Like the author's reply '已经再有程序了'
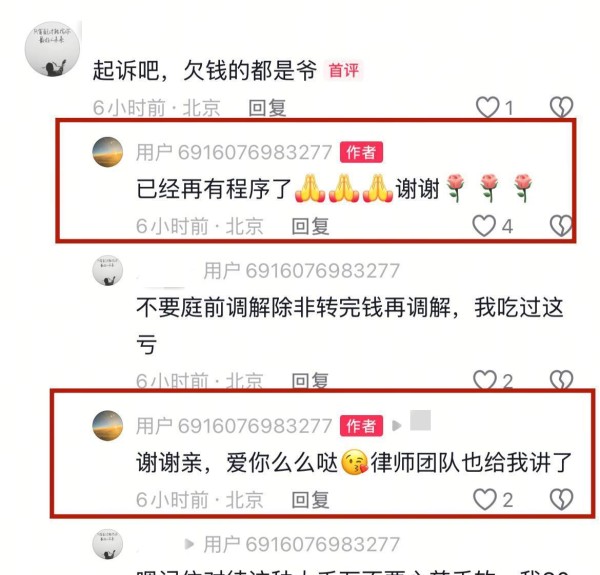Viewport: 600px width, 575px height. (484, 226)
